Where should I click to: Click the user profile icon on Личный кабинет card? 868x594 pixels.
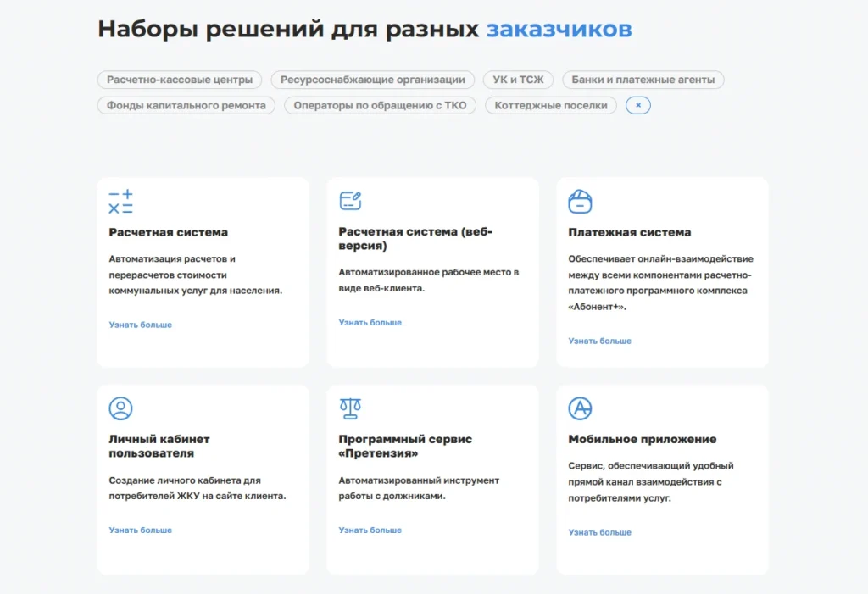click(120, 408)
